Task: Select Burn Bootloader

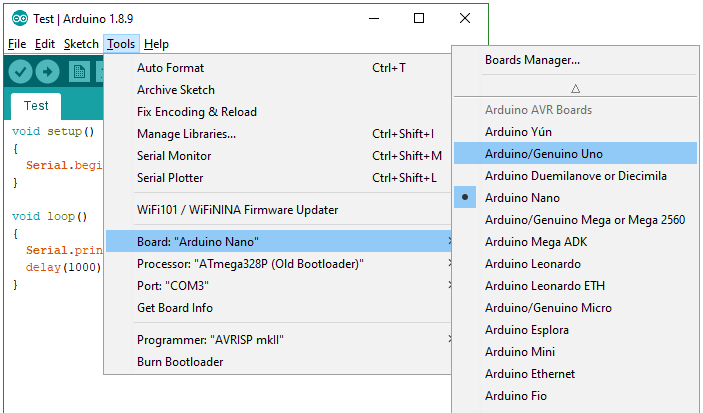Action: (180, 362)
